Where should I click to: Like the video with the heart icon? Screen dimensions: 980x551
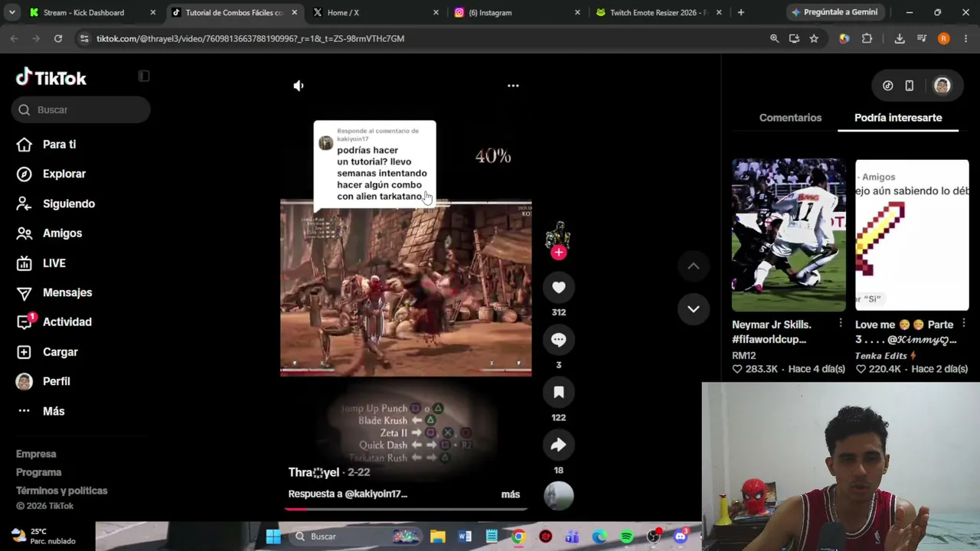559,288
